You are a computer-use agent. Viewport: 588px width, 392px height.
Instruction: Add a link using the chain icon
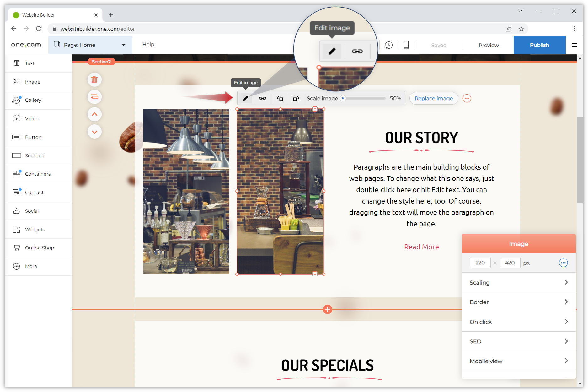(263, 98)
